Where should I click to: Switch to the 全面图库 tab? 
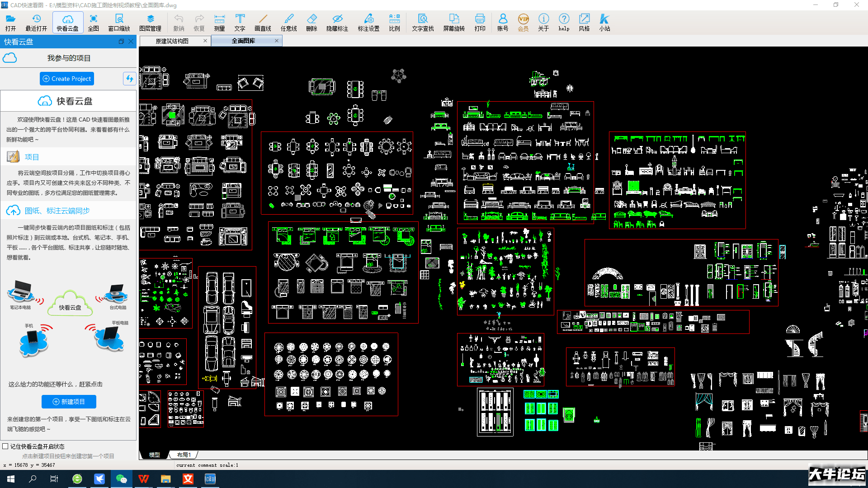pyautogui.click(x=243, y=41)
